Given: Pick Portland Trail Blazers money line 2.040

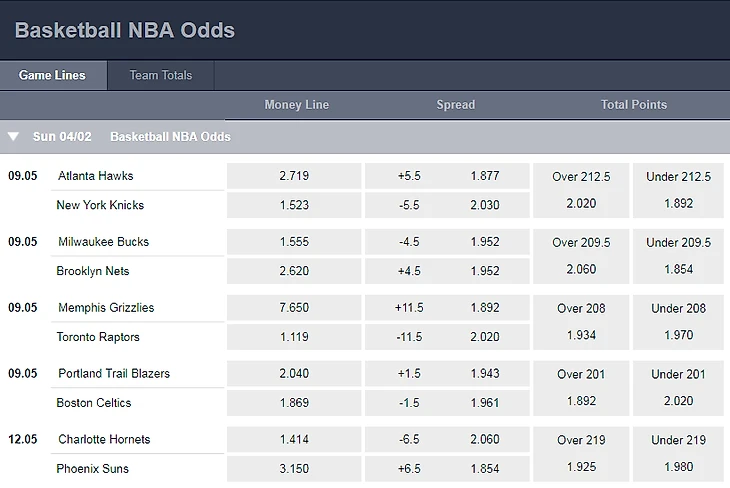Looking at the screenshot, I should [294, 373].
